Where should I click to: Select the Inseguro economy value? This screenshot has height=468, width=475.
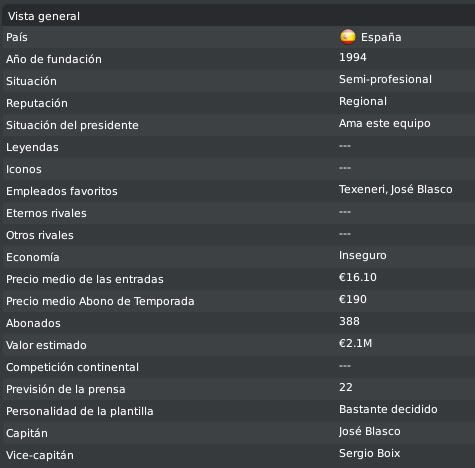click(363, 255)
